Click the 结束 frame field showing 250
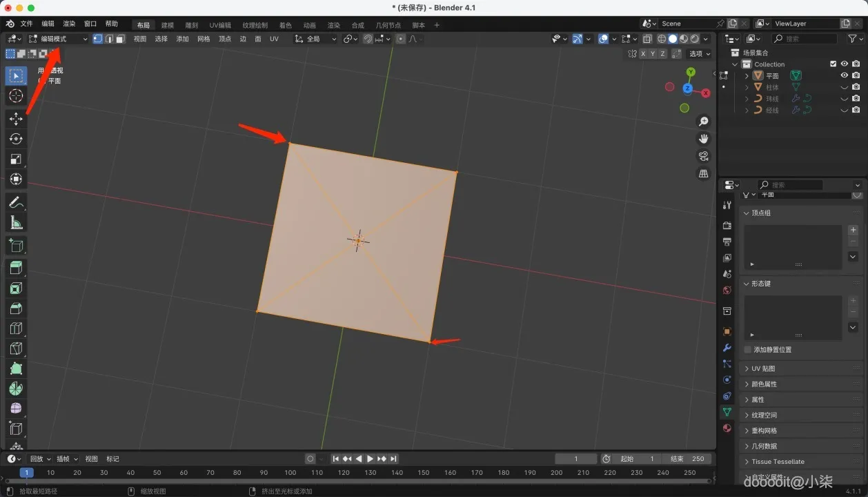Screen dimensions: 868x497 687,459
